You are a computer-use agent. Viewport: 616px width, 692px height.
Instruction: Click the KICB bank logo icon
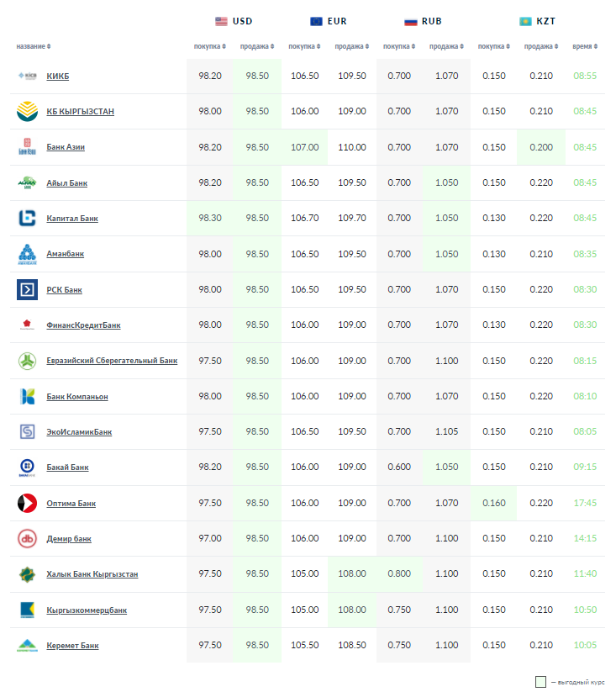27,76
